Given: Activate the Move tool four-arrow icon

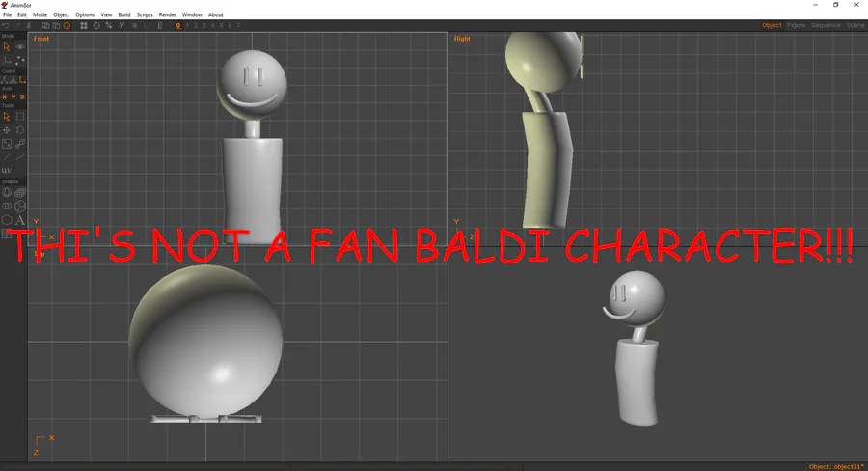Looking at the screenshot, I should [x=7, y=130].
